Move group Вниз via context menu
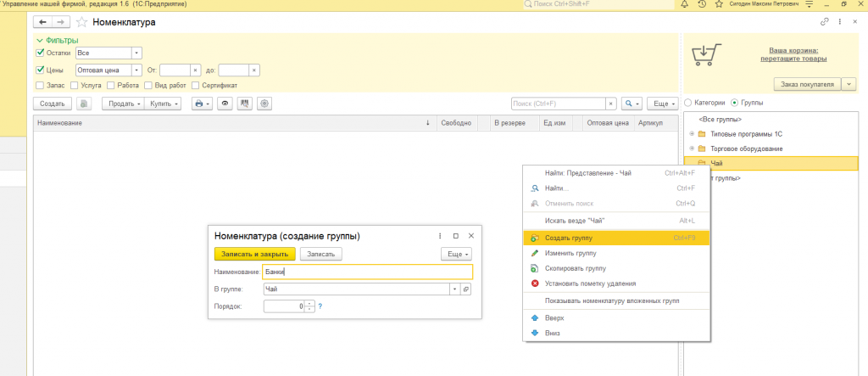Viewport: 868px width, 376px height. click(x=616, y=333)
